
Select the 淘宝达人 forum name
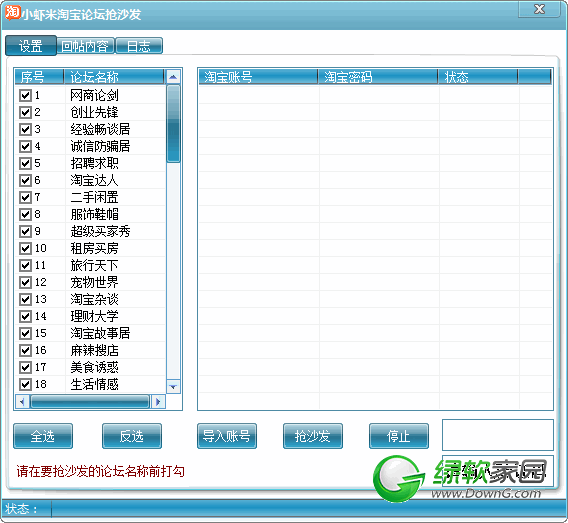94,181
